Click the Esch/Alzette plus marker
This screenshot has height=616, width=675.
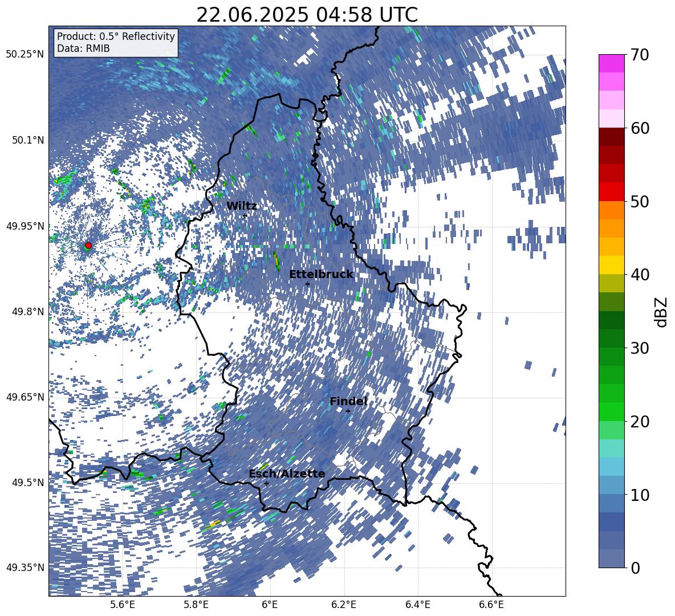tap(266, 483)
